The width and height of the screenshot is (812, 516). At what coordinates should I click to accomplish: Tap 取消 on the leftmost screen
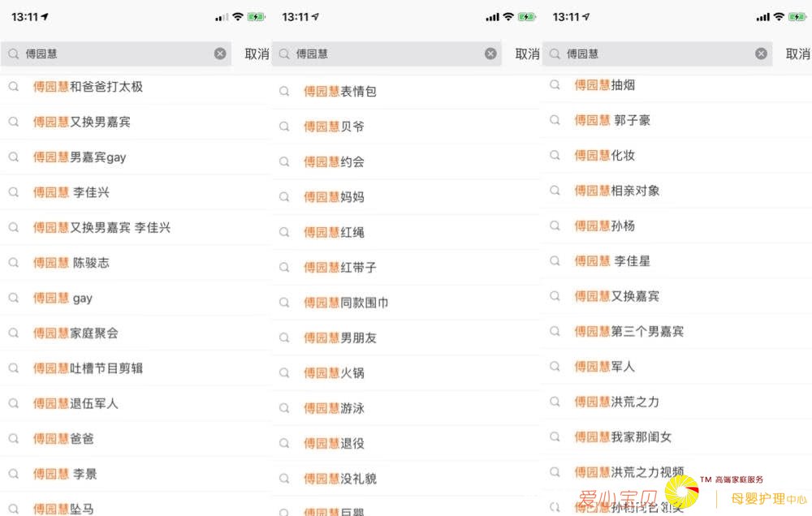257,54
